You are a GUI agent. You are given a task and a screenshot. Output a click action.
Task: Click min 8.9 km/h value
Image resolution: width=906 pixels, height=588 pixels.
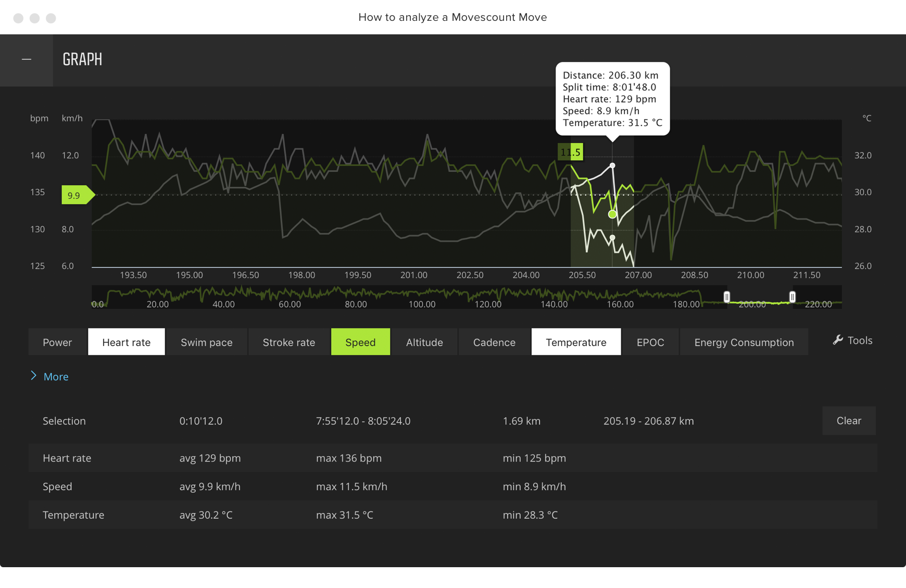click(x=534, y=487)
